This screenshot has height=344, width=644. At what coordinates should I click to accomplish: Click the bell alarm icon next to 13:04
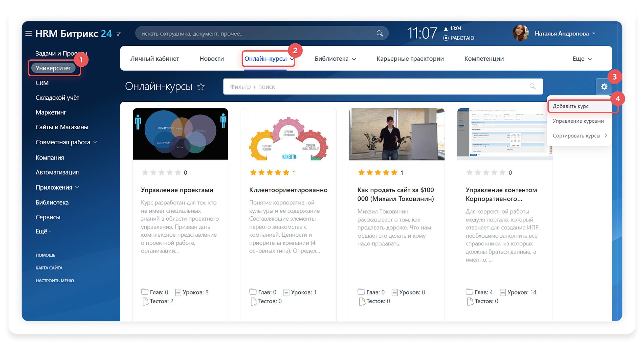446,29
